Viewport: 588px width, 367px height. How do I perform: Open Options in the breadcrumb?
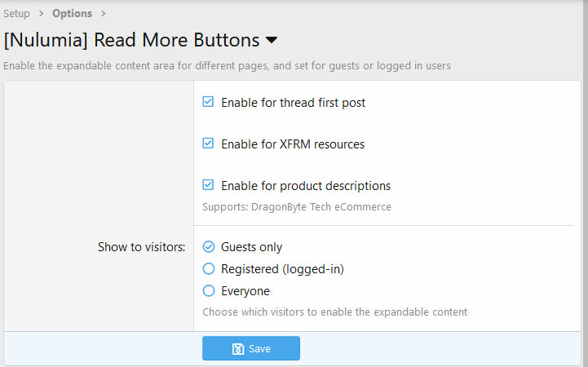point(72,13)
